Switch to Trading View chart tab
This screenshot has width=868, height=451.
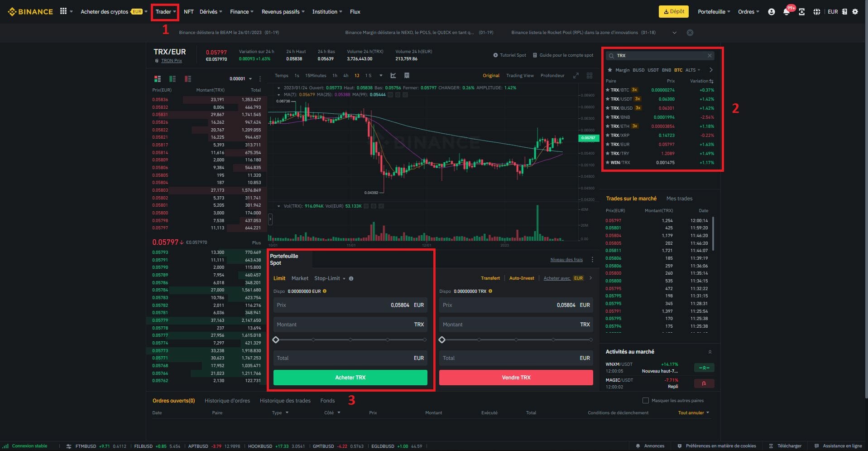[520, 76]
